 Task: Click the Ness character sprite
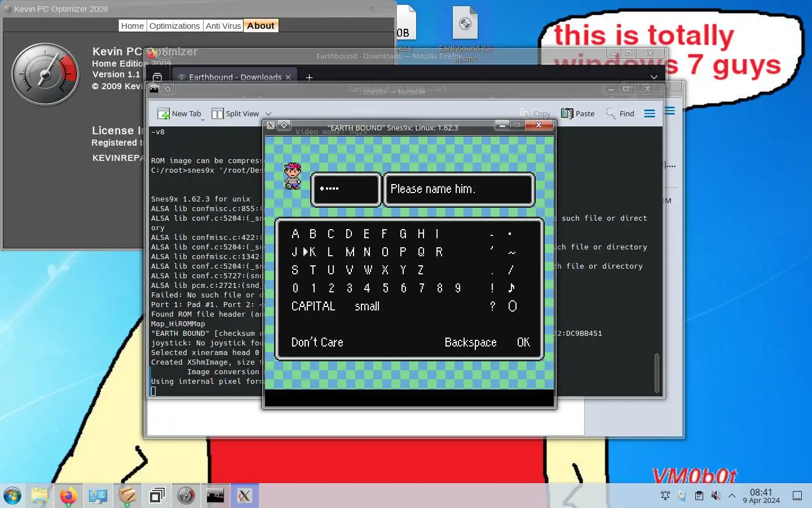(x=292, y=176)
